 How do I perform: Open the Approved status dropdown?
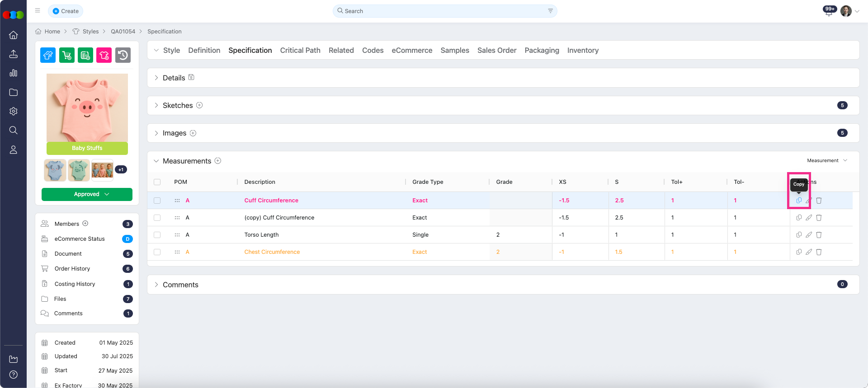click(x=87, y=194)
